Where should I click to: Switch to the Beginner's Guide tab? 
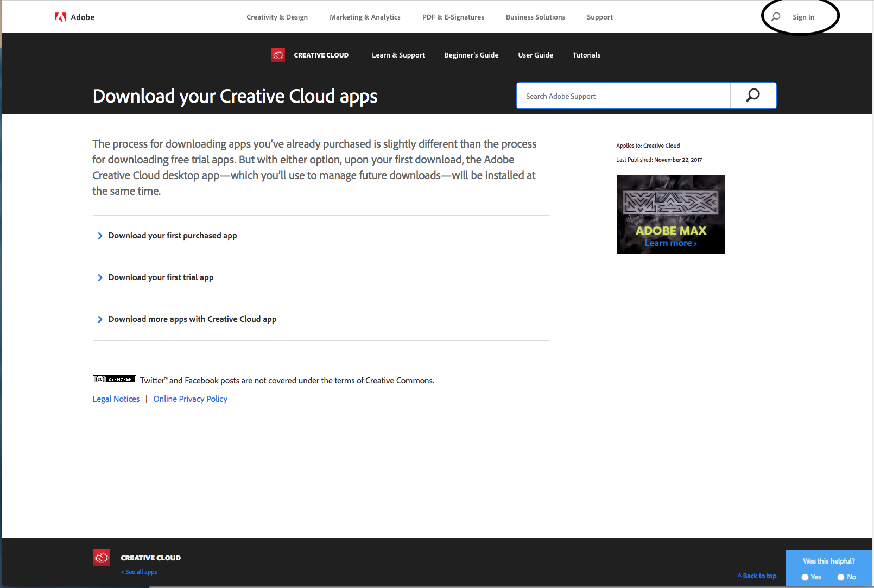click(471, 55)
